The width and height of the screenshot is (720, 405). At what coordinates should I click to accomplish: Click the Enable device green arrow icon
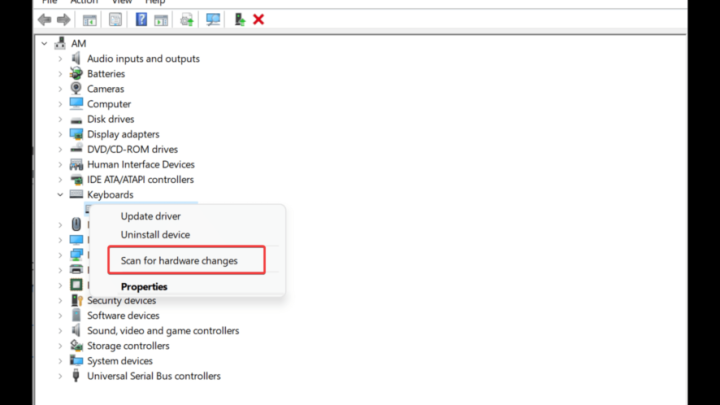(239, 19)
